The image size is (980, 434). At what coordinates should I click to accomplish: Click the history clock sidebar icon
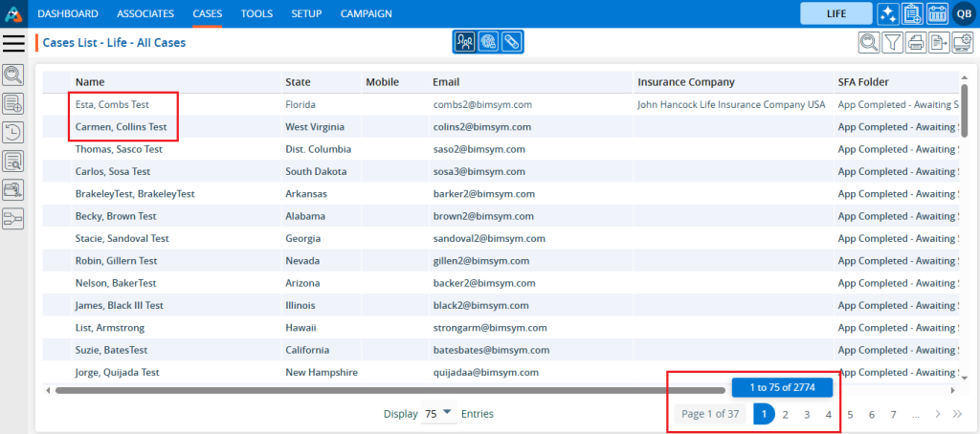(13, 132)
